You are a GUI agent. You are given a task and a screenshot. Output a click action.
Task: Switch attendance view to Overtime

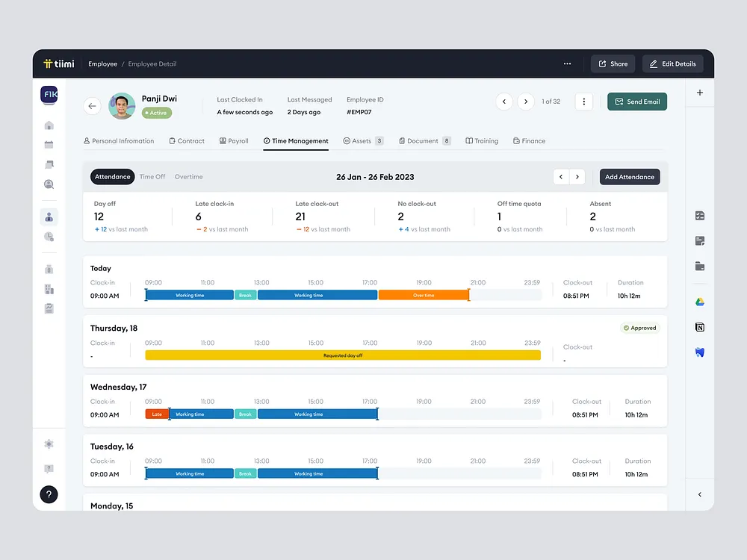pos(188,176)
